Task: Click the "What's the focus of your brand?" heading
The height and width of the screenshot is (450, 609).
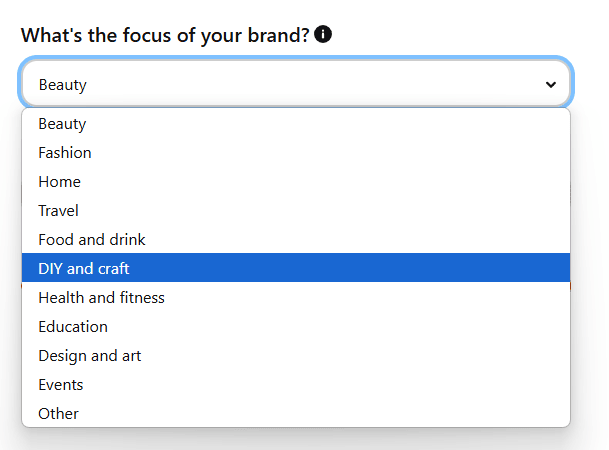Action: point(165,35)
